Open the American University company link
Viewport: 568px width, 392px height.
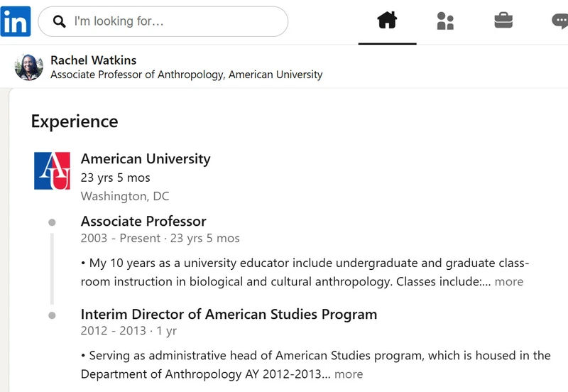(146, 158)
